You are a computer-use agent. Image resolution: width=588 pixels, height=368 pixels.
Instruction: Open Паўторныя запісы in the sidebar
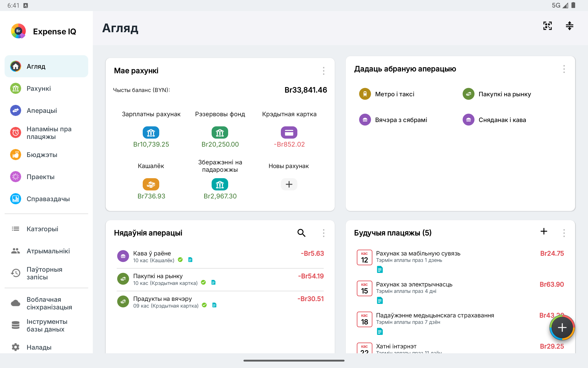[46, 273]
